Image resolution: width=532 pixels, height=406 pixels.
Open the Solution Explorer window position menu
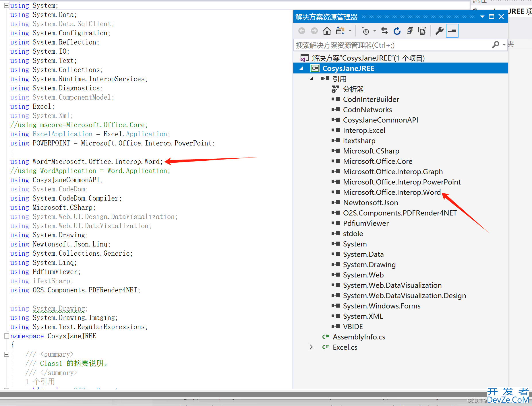(x=482, y=17)
